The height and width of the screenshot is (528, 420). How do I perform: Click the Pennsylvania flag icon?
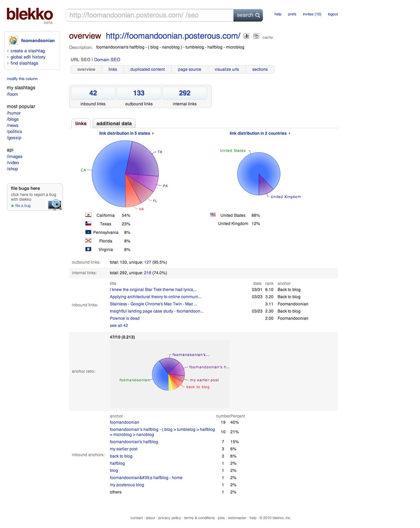coord(88,232)
